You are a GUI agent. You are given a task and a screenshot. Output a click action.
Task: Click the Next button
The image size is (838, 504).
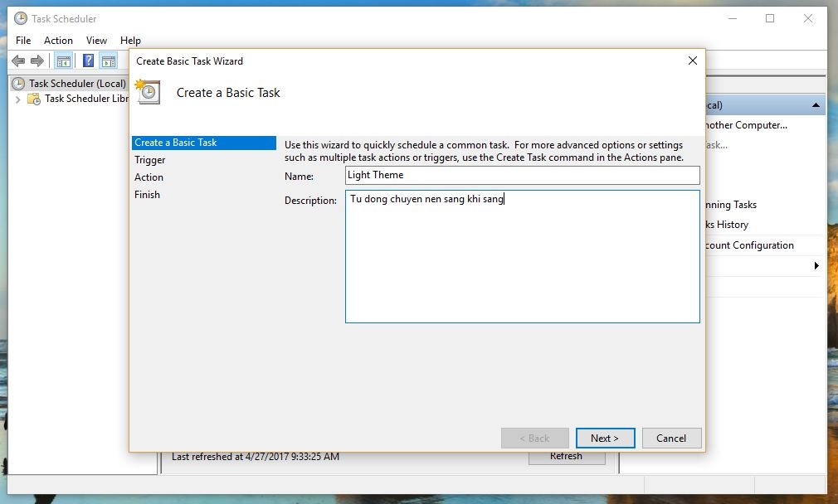pyautogui.click(x=605, y=439)
